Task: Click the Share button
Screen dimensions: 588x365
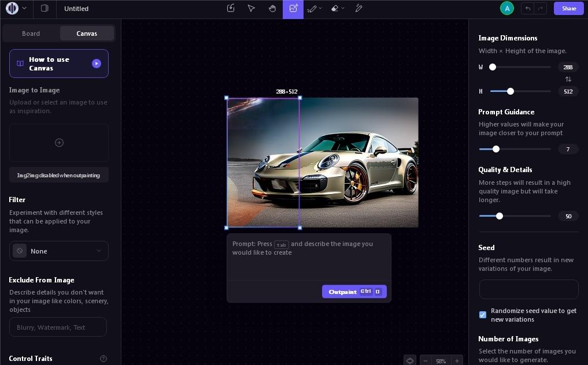Action: pyautogui.click(x=568, y=9)
